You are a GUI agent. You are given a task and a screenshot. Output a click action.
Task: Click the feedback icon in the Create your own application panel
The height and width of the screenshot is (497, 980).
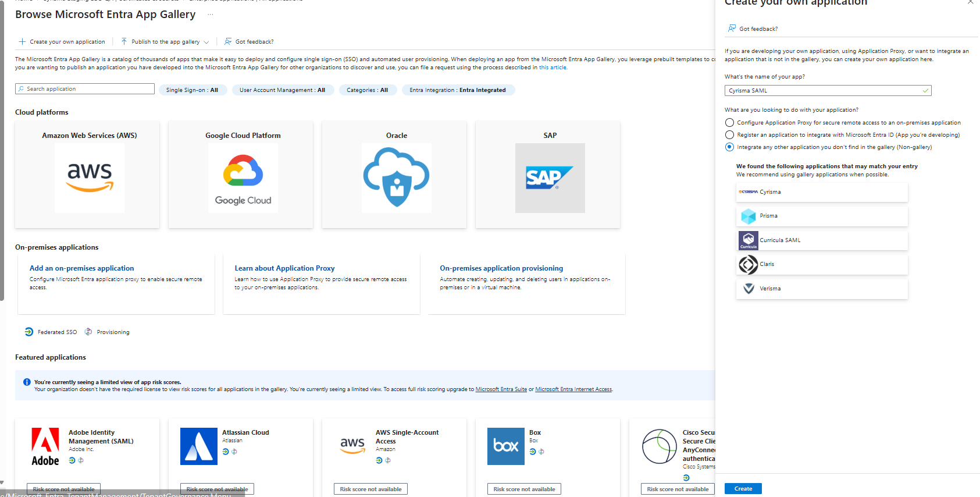coord(732,29)
